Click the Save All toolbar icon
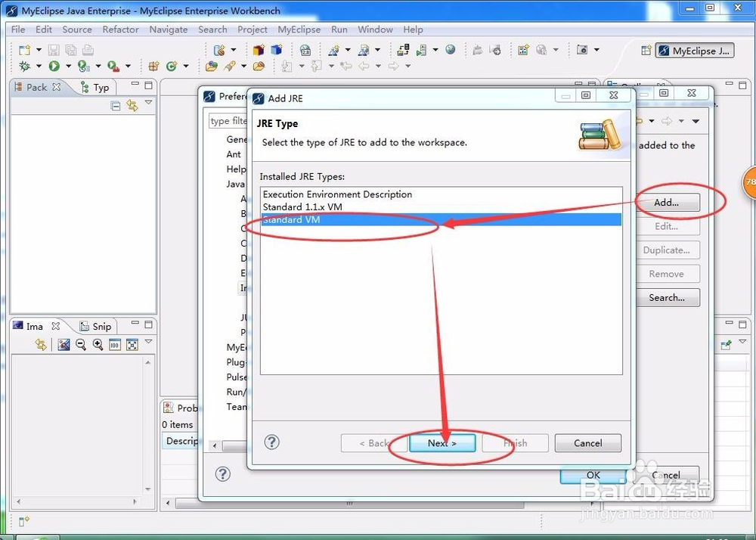The image size is (756, 540). coord(71,50)
